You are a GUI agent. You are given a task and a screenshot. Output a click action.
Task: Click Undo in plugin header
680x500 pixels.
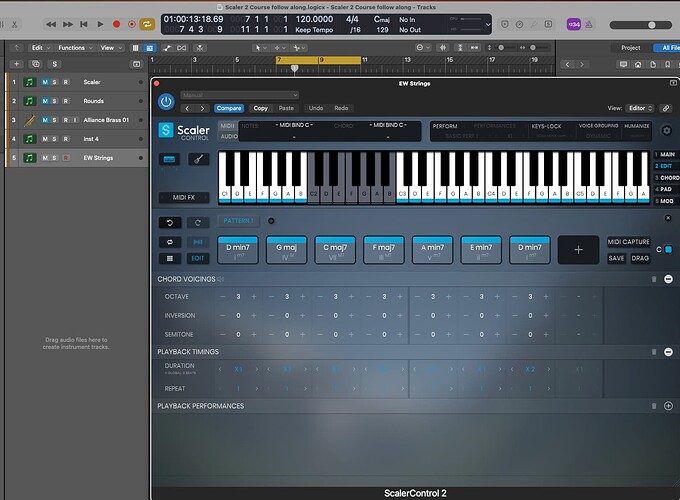point(316,108)
